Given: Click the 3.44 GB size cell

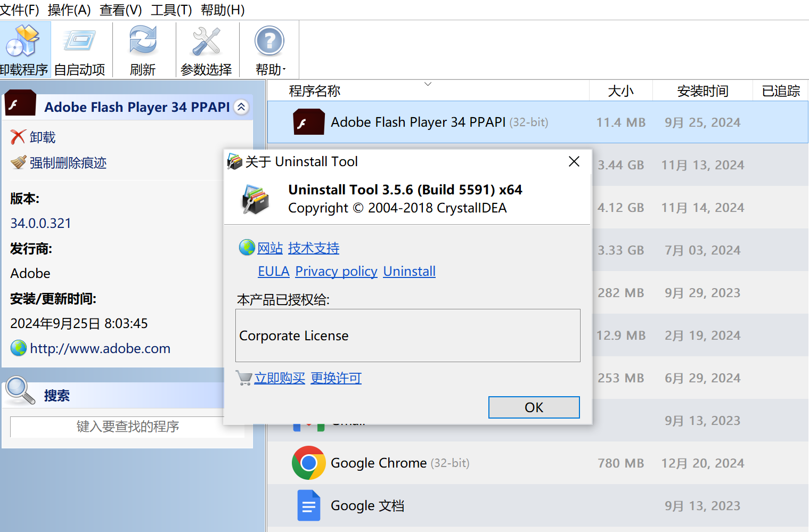Looking at the screenshot, I should click(x=621, y=165).
